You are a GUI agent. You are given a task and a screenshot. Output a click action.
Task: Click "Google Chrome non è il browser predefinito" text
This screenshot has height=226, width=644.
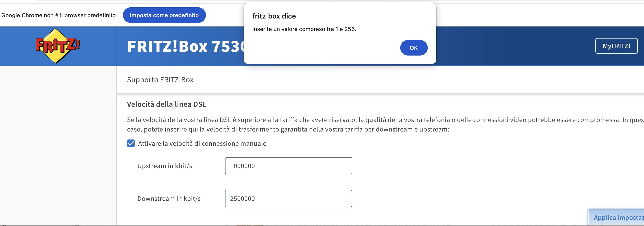(58, 15)
